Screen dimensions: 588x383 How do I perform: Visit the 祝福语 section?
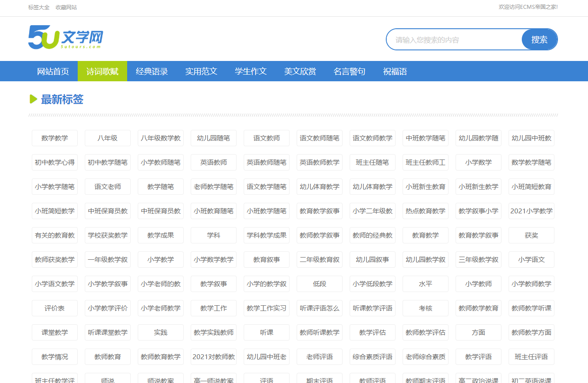pyautogui.click(x=394, y=71)
